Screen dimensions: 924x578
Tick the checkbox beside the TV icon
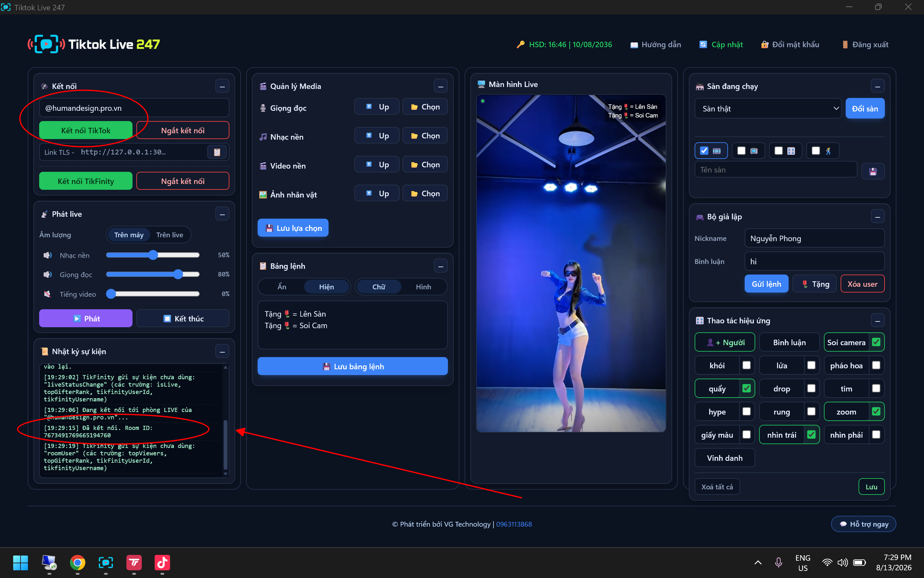(741, 151)
